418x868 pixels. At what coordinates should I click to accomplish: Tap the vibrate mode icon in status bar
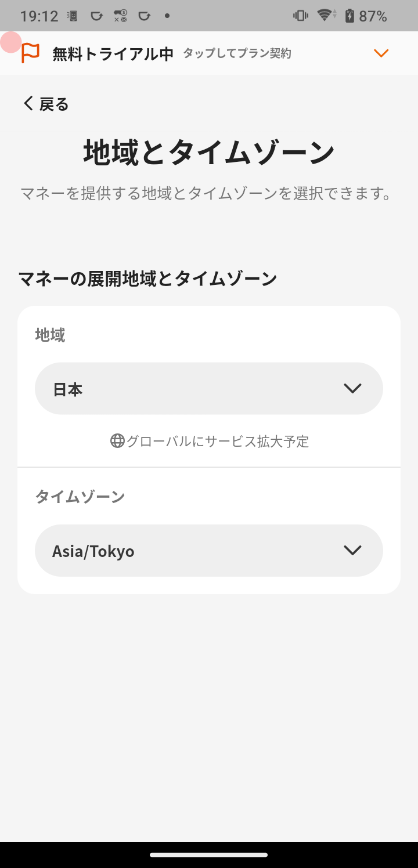click(x=301, y=16)
